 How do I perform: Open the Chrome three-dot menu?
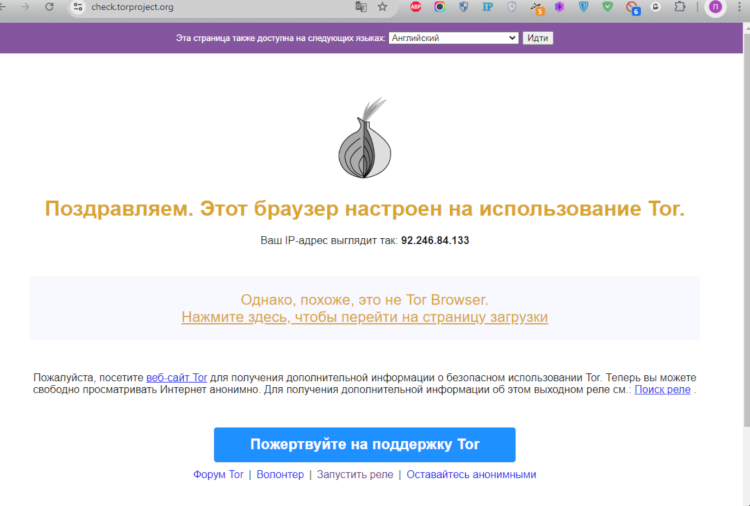click(740, 7)
